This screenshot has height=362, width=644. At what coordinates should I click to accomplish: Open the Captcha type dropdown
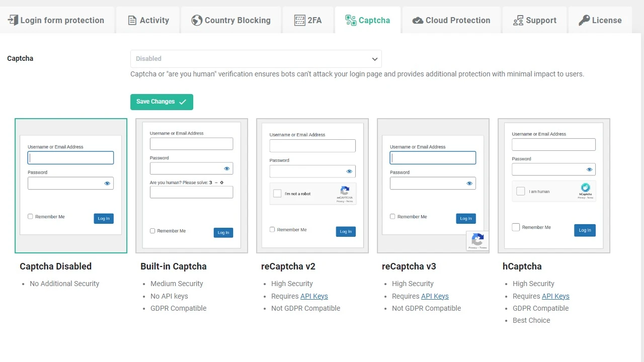256,59
